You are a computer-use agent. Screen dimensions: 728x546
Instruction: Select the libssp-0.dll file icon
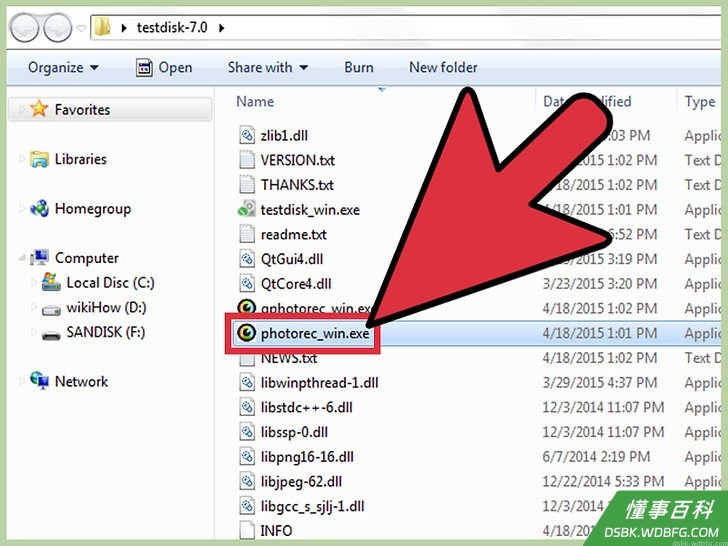click(x=247, y=432)
